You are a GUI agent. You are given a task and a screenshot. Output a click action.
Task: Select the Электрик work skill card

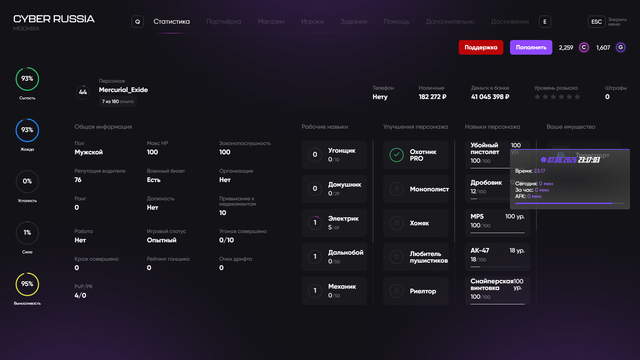pos(334,223)
